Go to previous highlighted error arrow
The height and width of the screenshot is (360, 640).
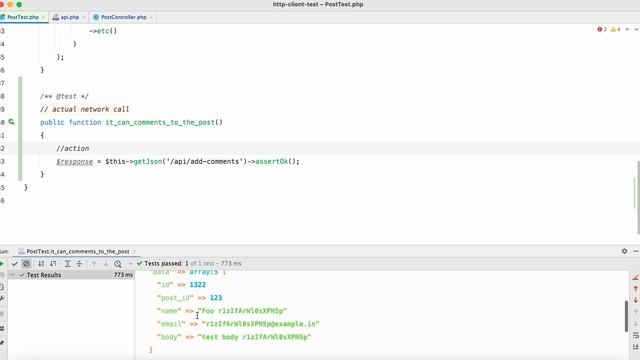pyautogui.click(x=627, y=29)
